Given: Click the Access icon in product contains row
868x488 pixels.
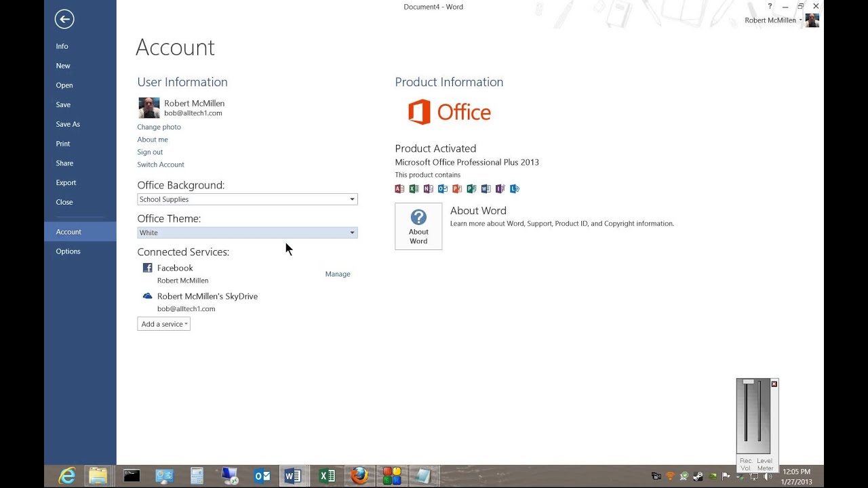Looking at the screenshot, I should [x=399, y=188].
